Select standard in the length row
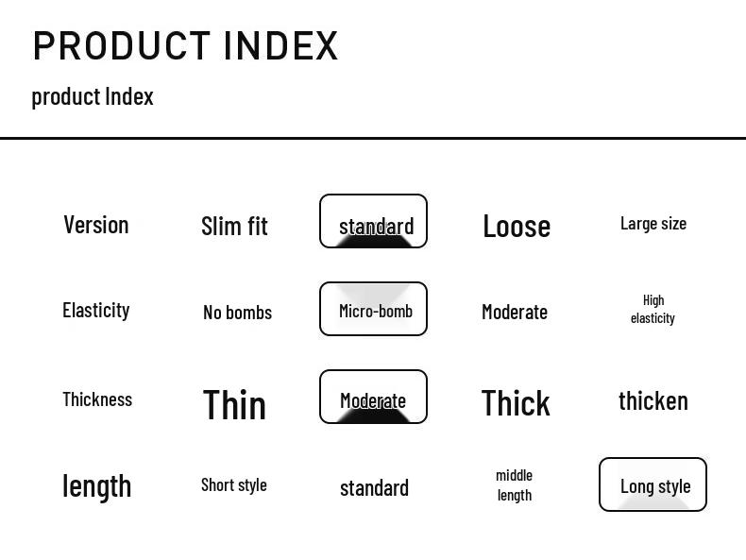The image size is (746, 560). [x=374, y=488]
